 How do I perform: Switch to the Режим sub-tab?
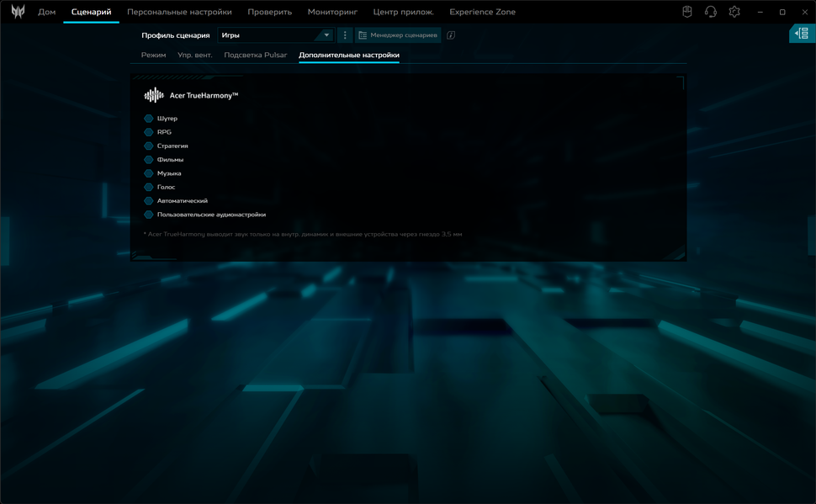coord(153,55)
